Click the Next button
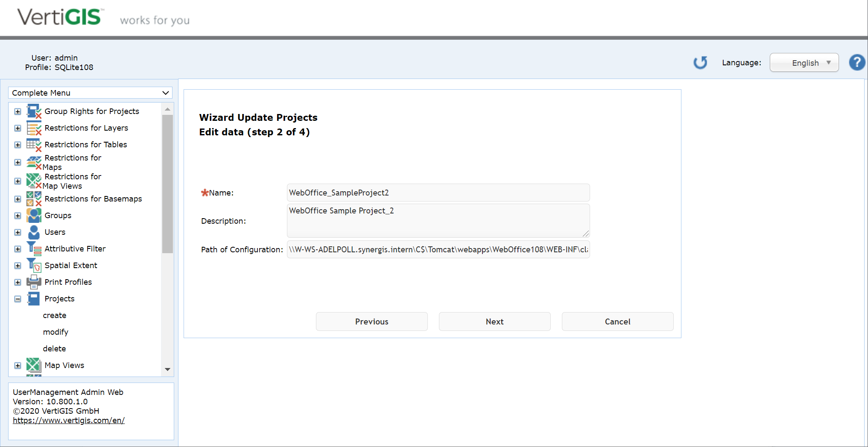 click(x=494, y=321)
